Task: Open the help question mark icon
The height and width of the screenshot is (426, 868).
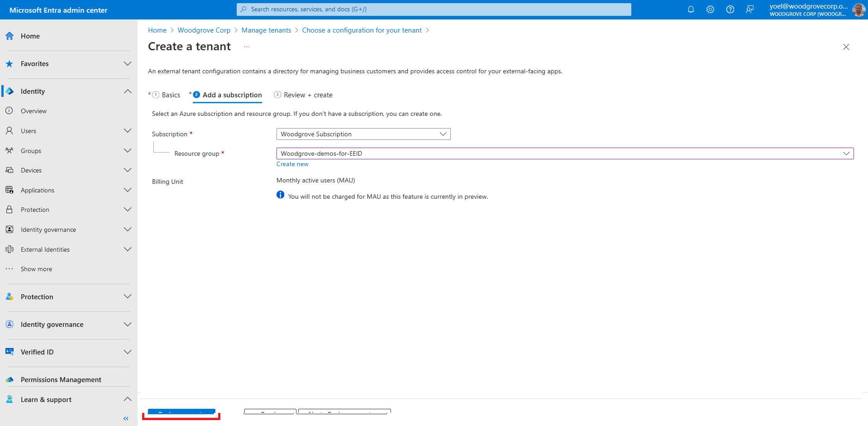Action: coord(730,10)
